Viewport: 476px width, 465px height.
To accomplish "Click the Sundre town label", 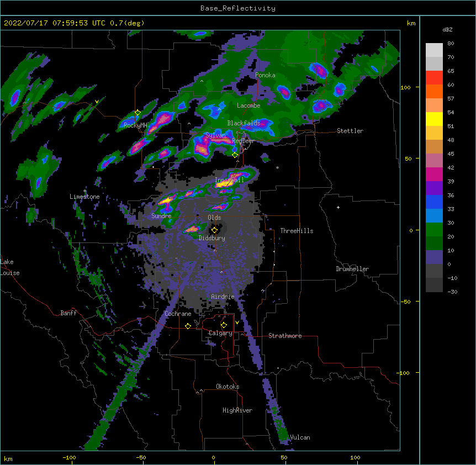I will [161, 216].
